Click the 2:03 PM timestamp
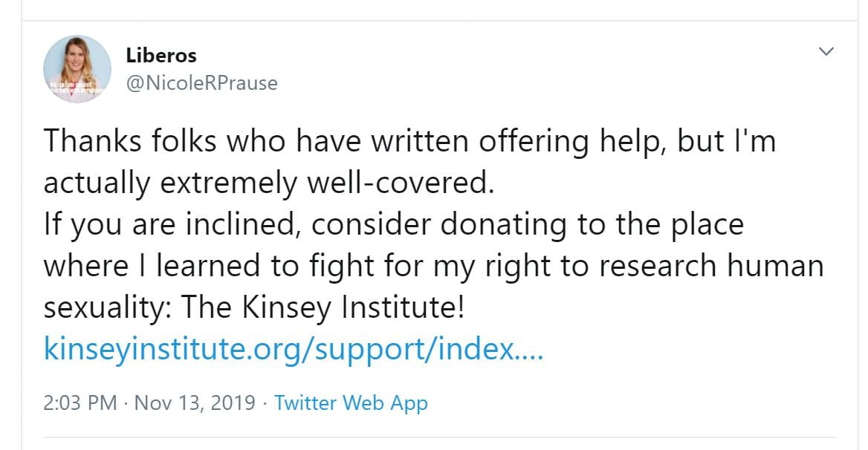The height and width of the screenshot is (450, 868). [x=80, y=403]
